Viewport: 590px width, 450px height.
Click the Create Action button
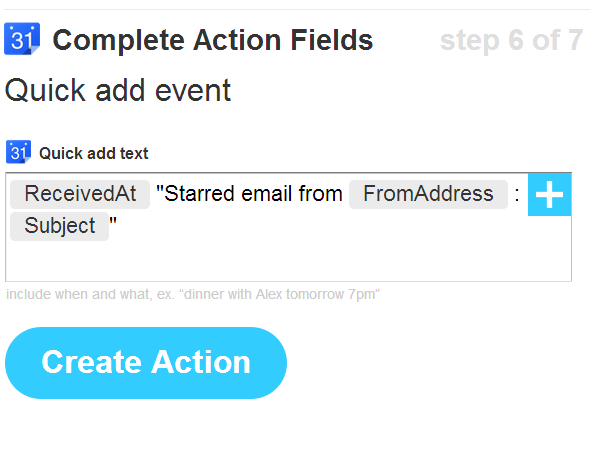point(146,363)
